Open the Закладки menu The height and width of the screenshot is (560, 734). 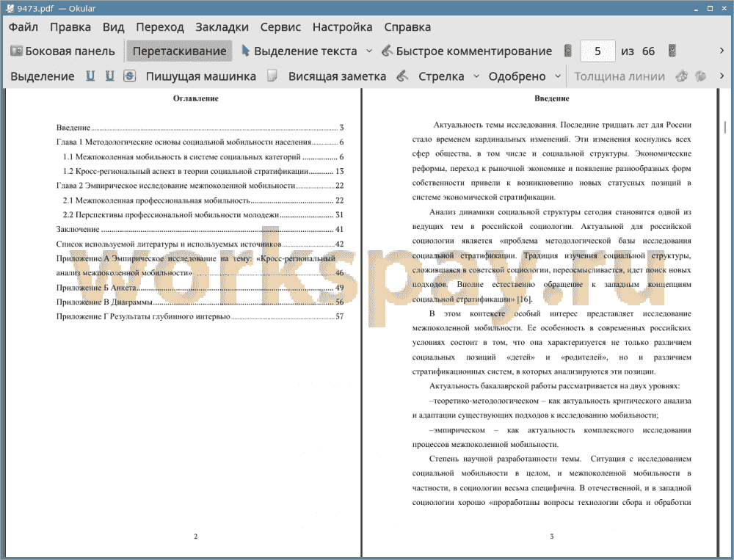[222, 27]
